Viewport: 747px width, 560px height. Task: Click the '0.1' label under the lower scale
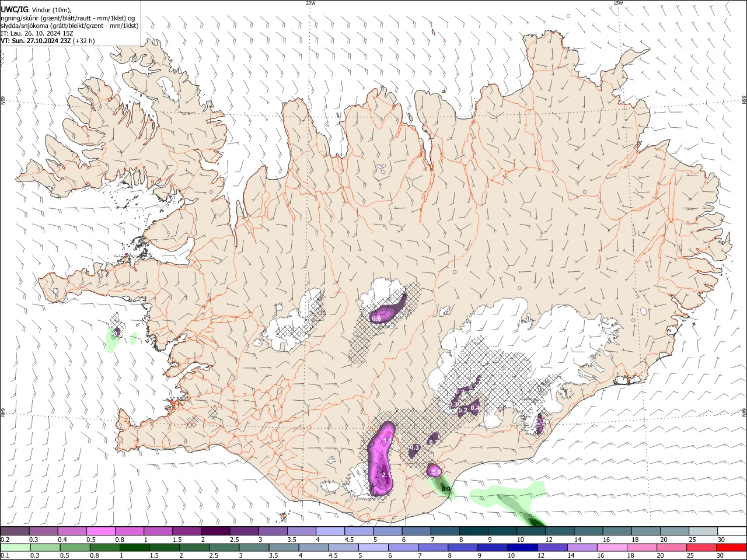pos(5,556)
